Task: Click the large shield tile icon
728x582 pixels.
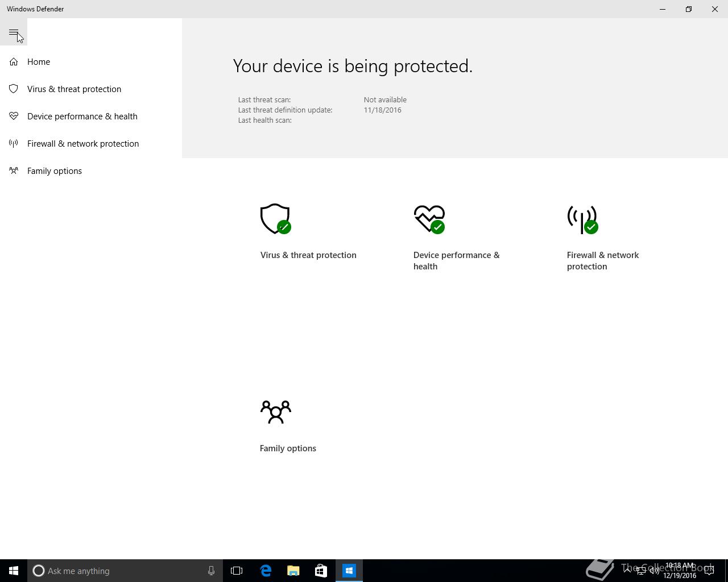Action: coord(276,219)
